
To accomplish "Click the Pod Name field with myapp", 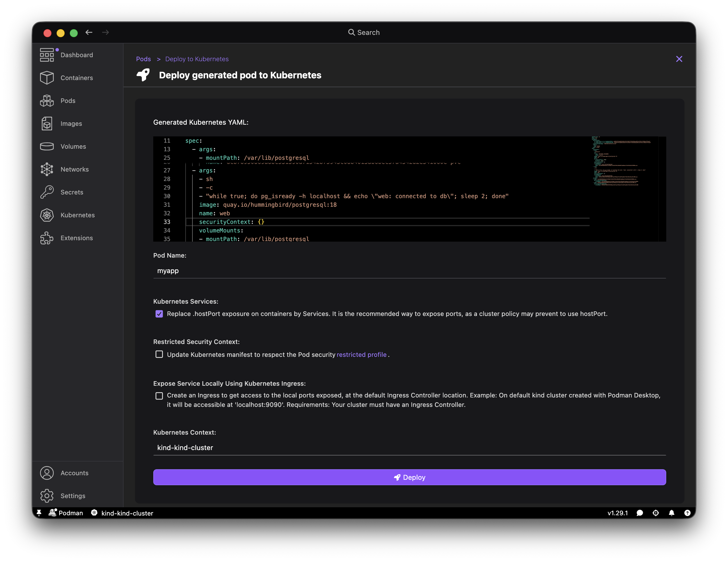I will point(409,271).
